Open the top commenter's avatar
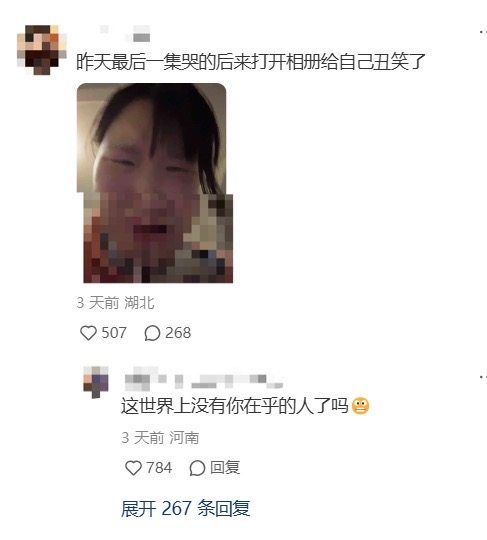The image size is (487, 540). point(42,50)
